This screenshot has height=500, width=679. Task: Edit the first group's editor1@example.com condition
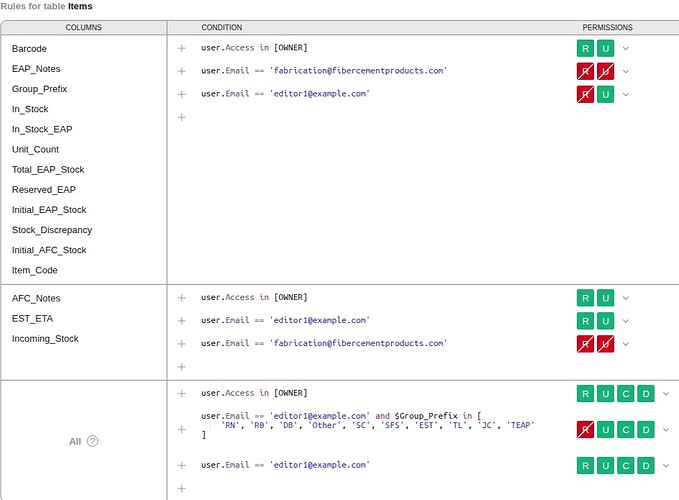[x=285, y=94]
